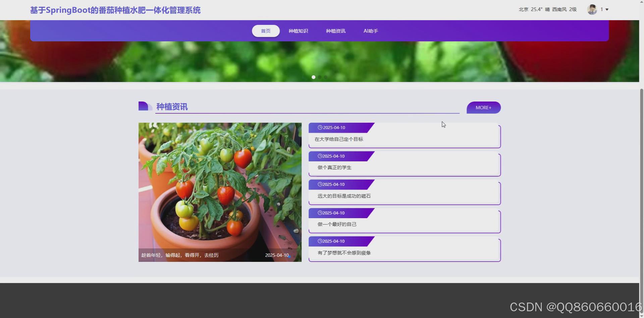The image size is (644, 318).
Task: Click the weather text 北京 25.4° 晴
Action: (534, 9)
